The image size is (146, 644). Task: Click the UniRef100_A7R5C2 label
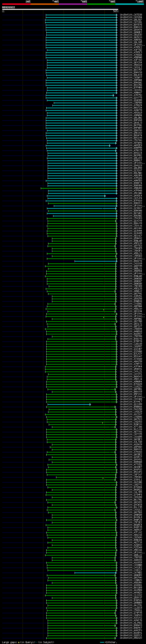click(131, 47)
